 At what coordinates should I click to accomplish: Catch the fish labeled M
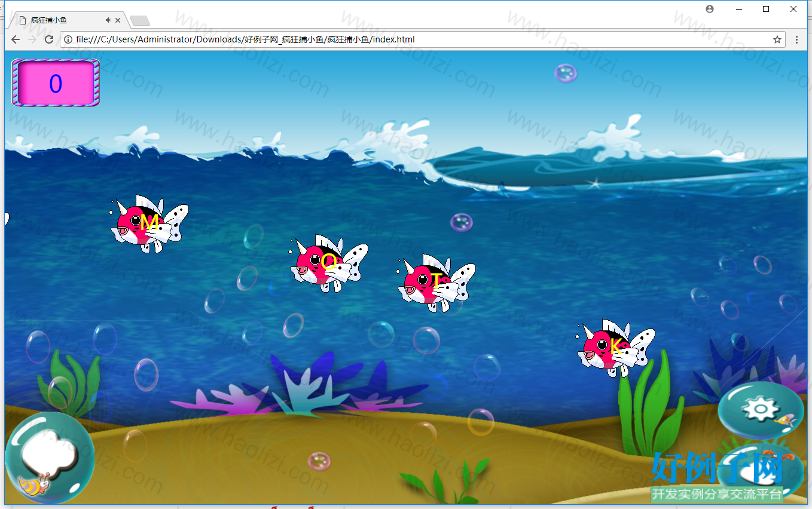(149, 223)
